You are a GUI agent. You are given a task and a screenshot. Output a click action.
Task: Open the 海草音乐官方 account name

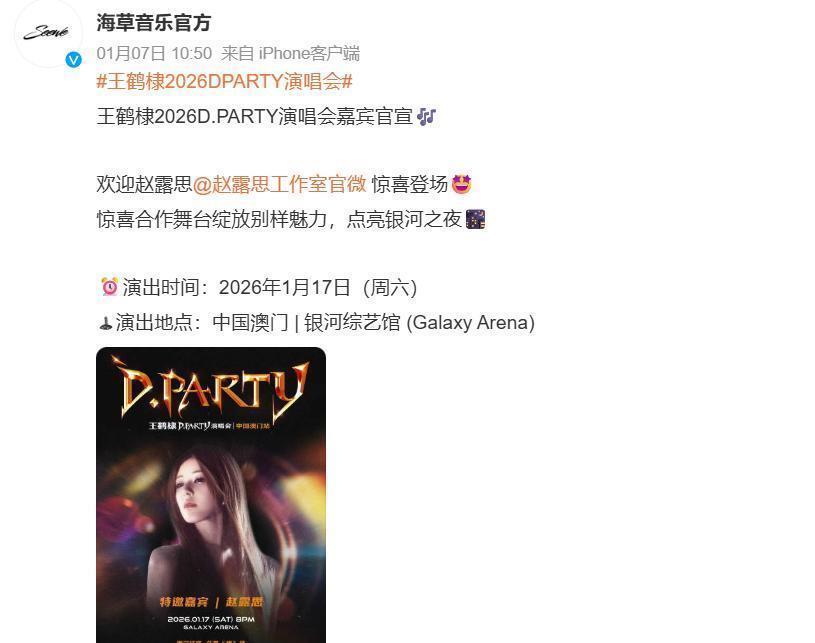pyautogui.click(x=153, y=23)
